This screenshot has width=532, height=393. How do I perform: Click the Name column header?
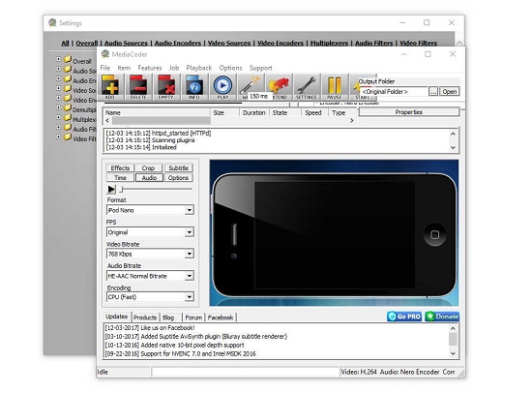pos(157,112)
